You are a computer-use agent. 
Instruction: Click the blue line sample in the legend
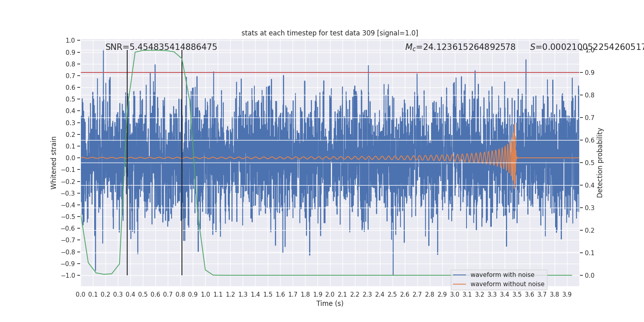coord(460,275)
